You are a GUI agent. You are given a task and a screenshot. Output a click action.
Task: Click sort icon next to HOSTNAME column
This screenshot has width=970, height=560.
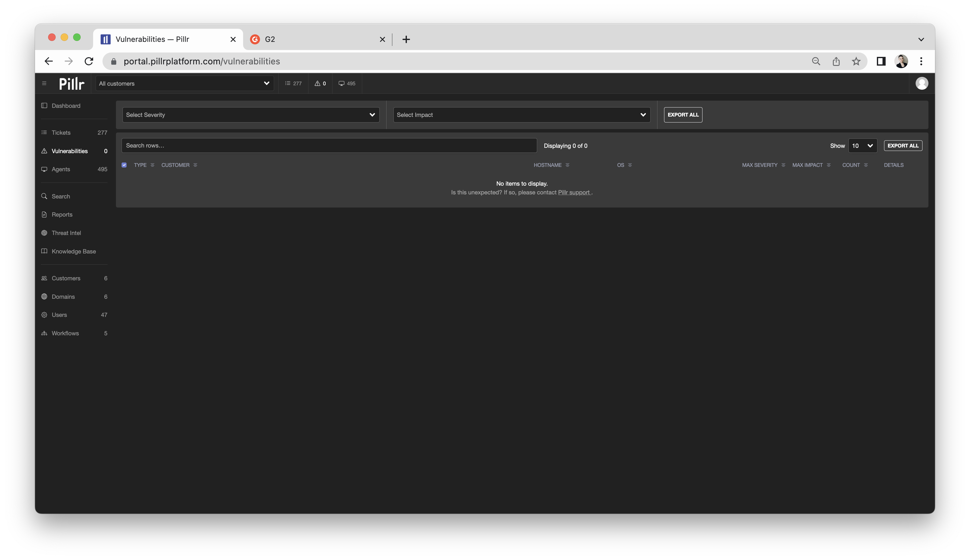[x=567, y=165]
